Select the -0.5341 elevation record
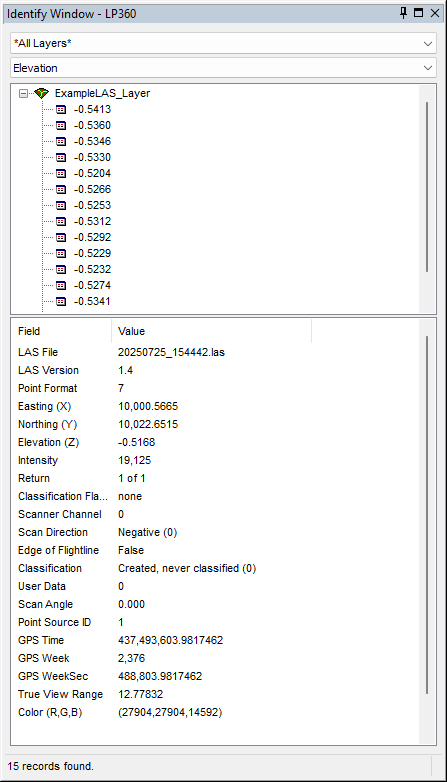The image size is (447, 782). (92, 301)
